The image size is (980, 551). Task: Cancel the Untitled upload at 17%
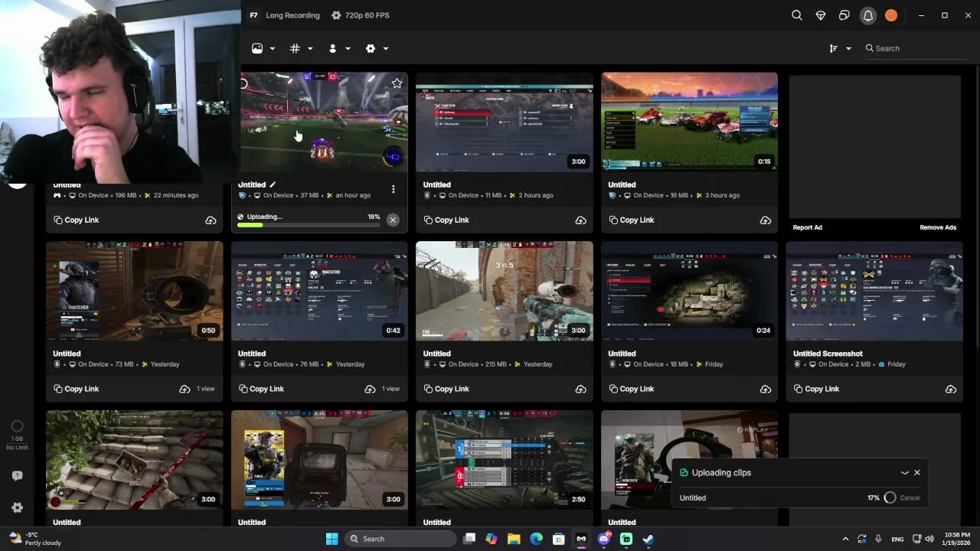point(910,497)
